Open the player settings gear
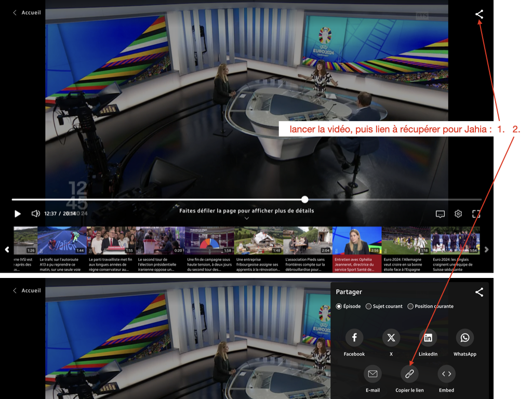 (458, 214)
